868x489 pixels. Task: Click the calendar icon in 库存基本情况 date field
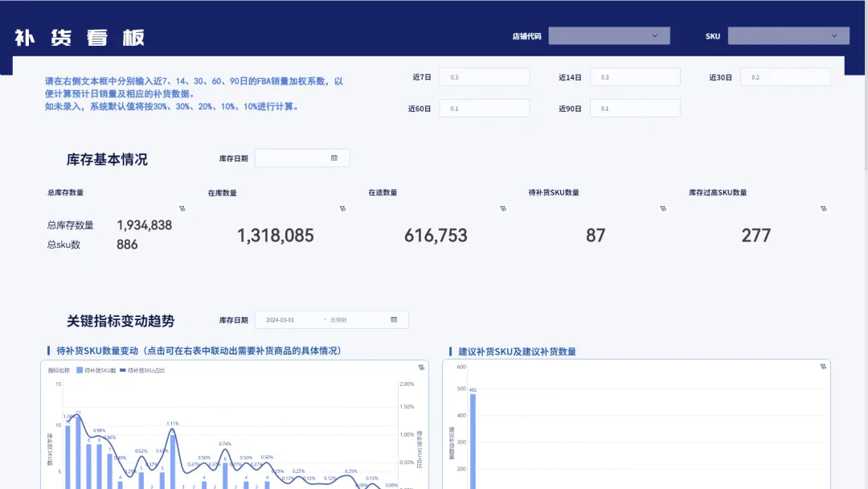click(334, 158)
